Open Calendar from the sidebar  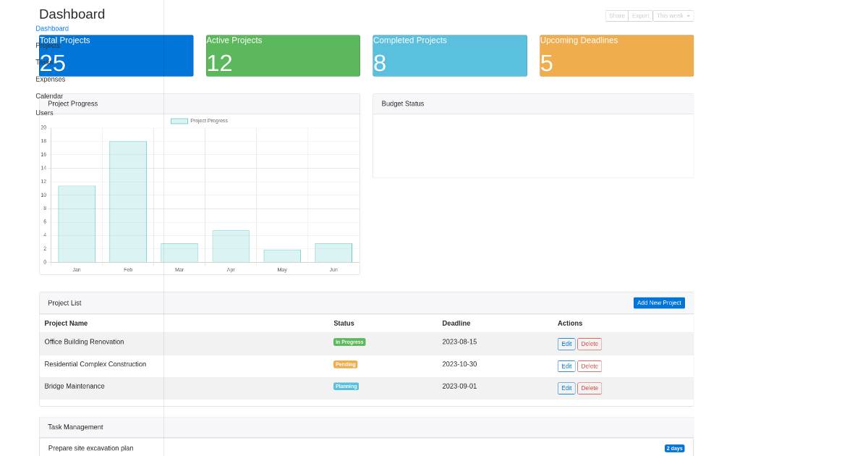48,96
